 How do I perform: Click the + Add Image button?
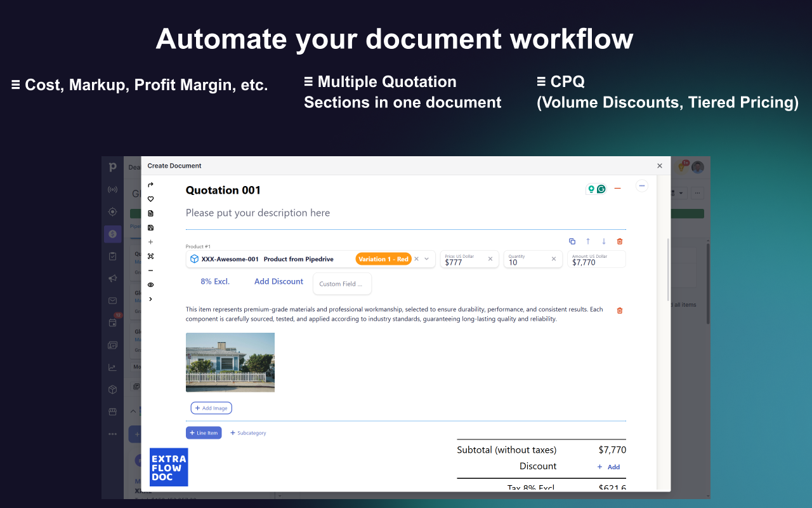[x=211, y=408]
